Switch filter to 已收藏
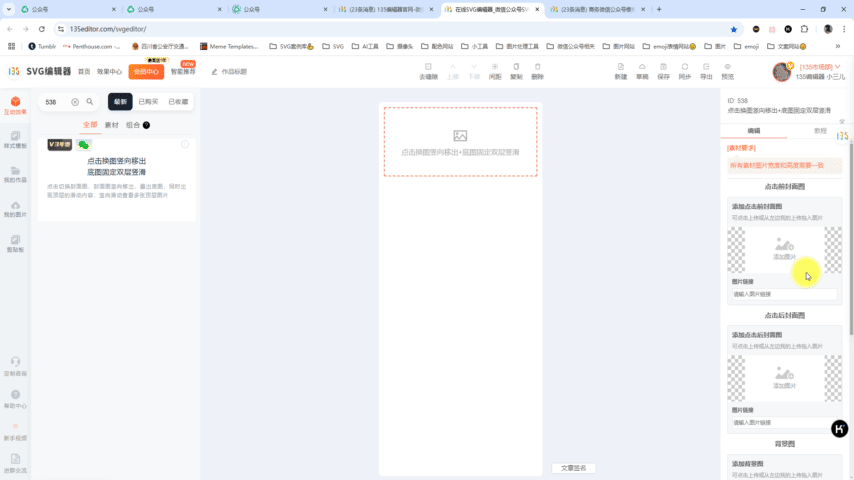The width and height of the screenshot is (854, 480). [178, 102]
